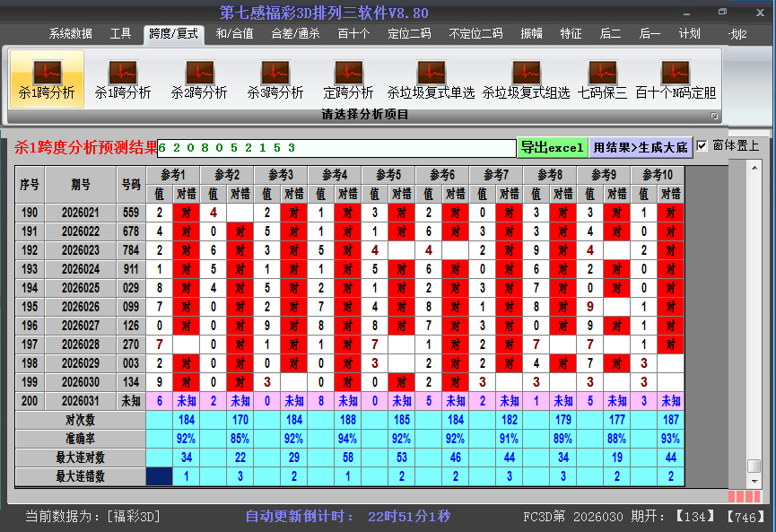Open the second 杀1跨分析 tool icon
The image size is (776, 532).
[121, 78]
